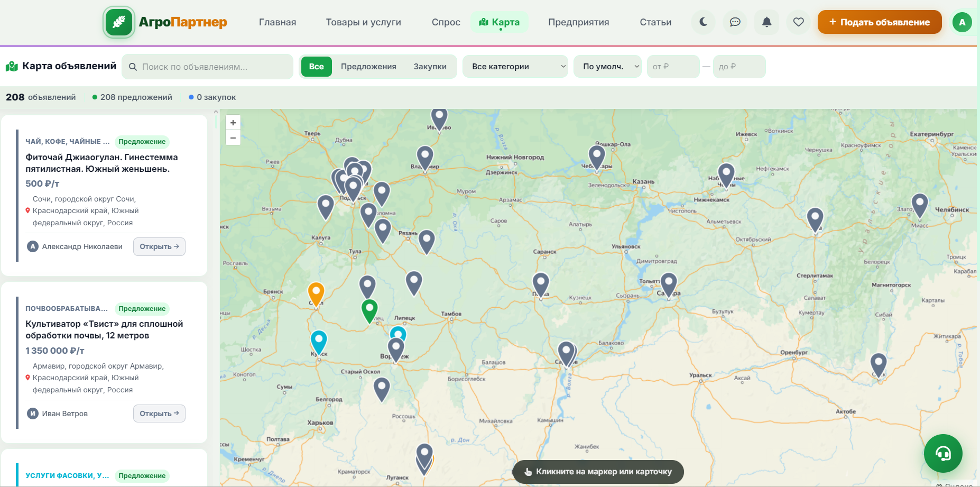
Task: Click seller name "Иван Ветров"
Action: point(65,414)
